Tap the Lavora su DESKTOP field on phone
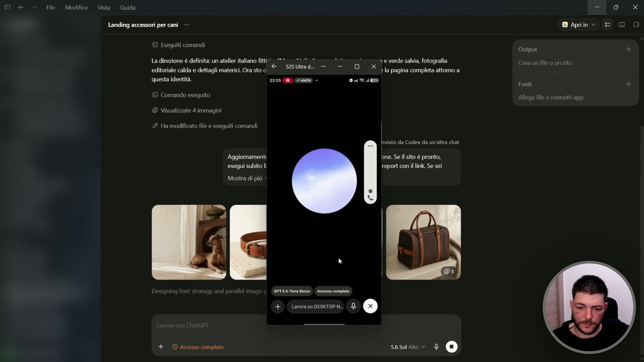644x362 pixels. click(x=316, y=306)
